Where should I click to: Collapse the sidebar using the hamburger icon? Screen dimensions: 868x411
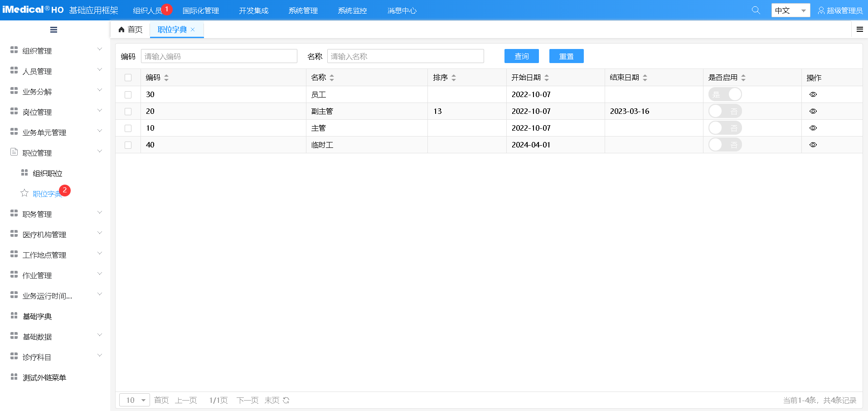point(53,29)
